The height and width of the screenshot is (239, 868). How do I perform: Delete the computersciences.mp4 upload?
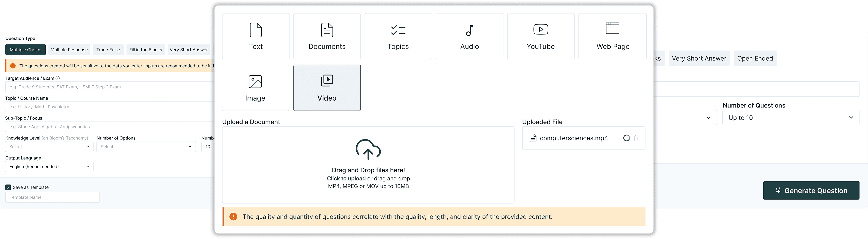[x=636, y=138]
